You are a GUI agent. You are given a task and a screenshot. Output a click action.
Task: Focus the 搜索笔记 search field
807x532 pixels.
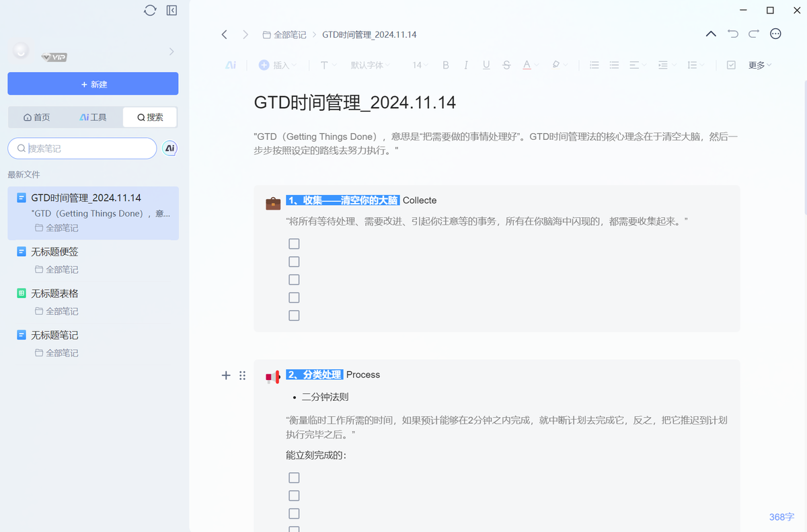tap(82, 148)
